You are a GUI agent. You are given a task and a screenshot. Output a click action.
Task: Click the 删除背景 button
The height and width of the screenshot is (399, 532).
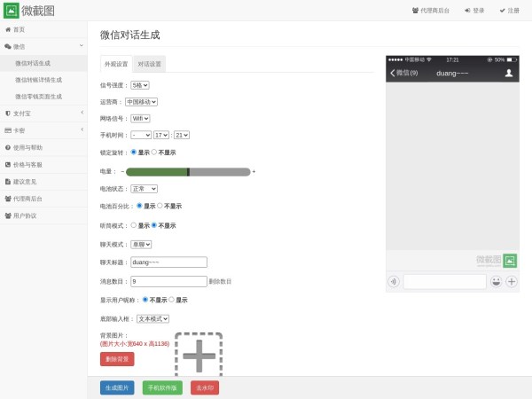tap(117, 359)
